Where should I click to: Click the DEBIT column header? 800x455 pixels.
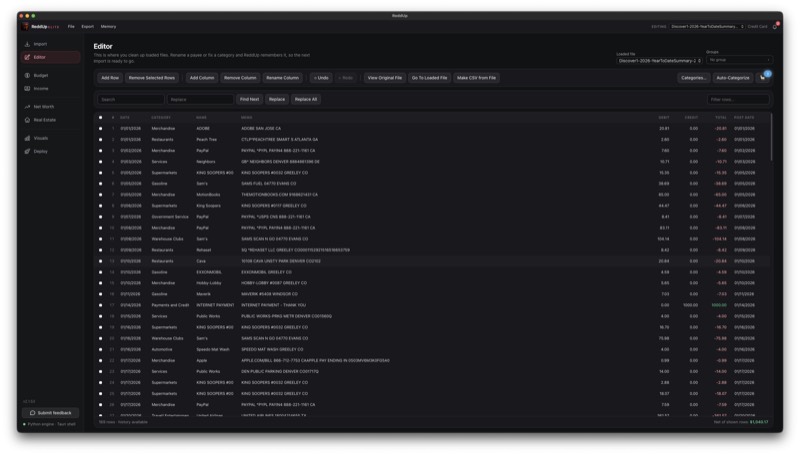(x=664, y=118)
